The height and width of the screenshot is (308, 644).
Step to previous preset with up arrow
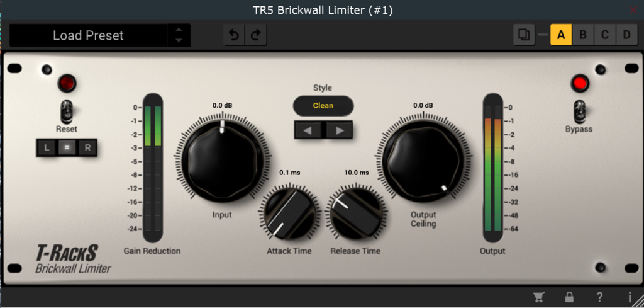(179, 30)
